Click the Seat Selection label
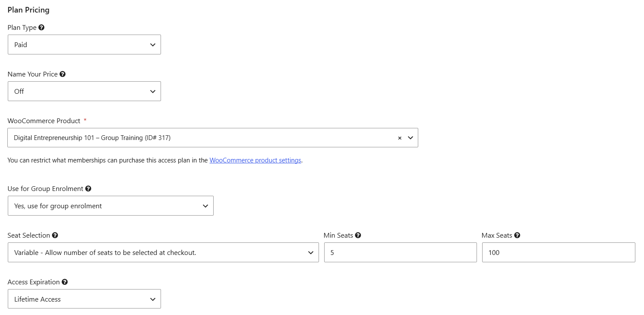 pyautogui.click(x=29, y=235)
